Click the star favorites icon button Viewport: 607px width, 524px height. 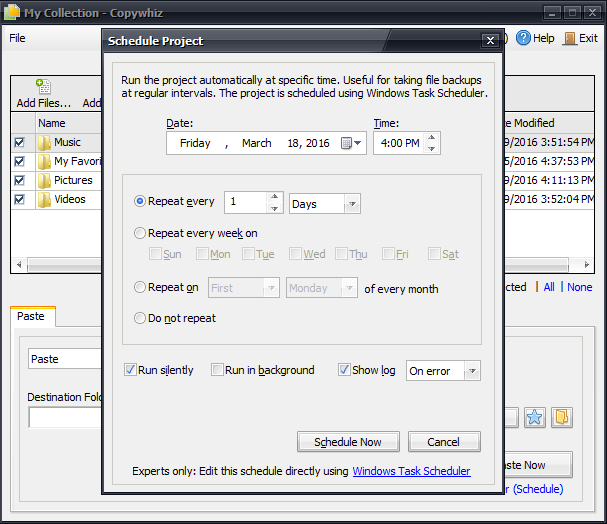[535, 417]
